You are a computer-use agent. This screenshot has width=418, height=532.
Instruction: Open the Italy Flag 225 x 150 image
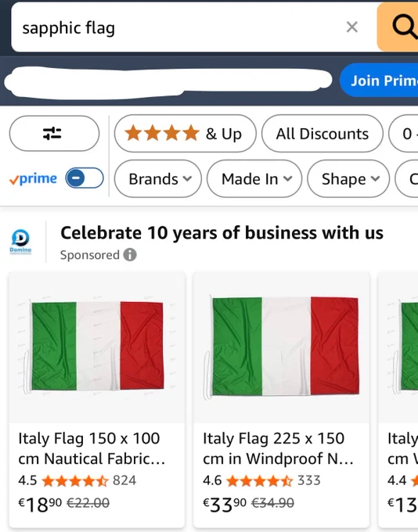click(282, 347)
